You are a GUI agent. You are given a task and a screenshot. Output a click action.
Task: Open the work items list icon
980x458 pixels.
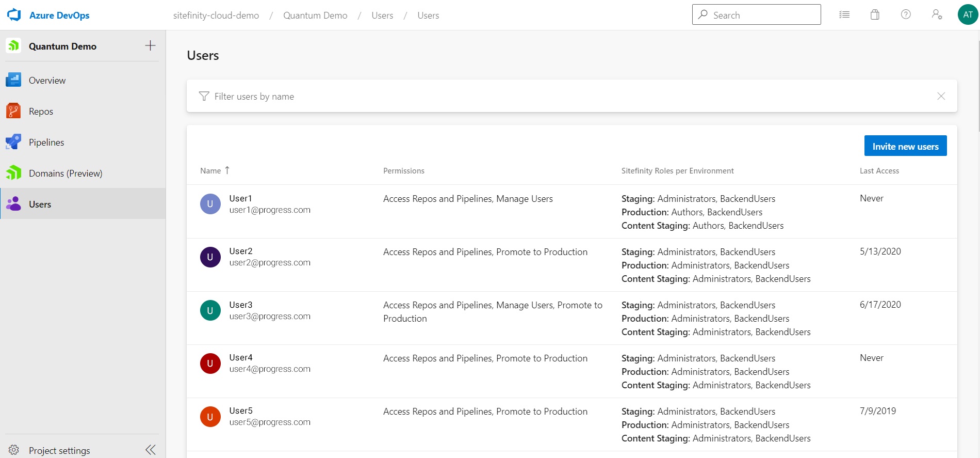pyautogui.click(x=844, y=15)
